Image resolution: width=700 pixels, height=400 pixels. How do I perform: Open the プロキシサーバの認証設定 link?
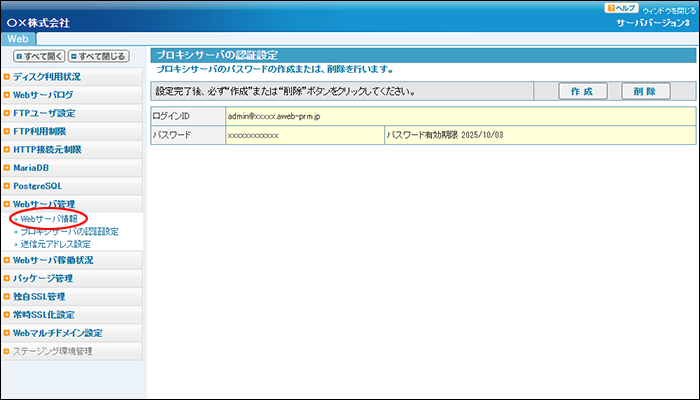pyautogui.click(x=68, y=231)
